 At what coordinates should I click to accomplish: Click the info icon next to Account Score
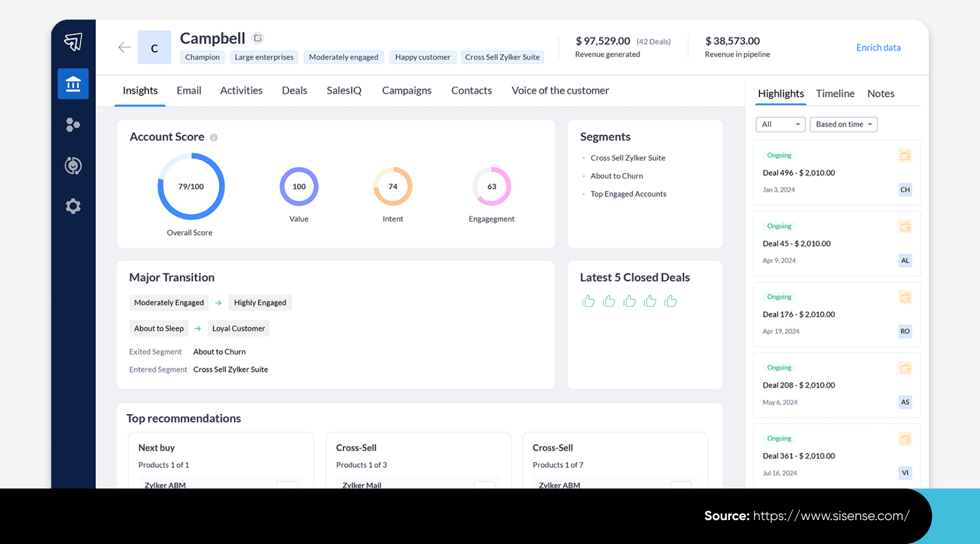point(213,137)
